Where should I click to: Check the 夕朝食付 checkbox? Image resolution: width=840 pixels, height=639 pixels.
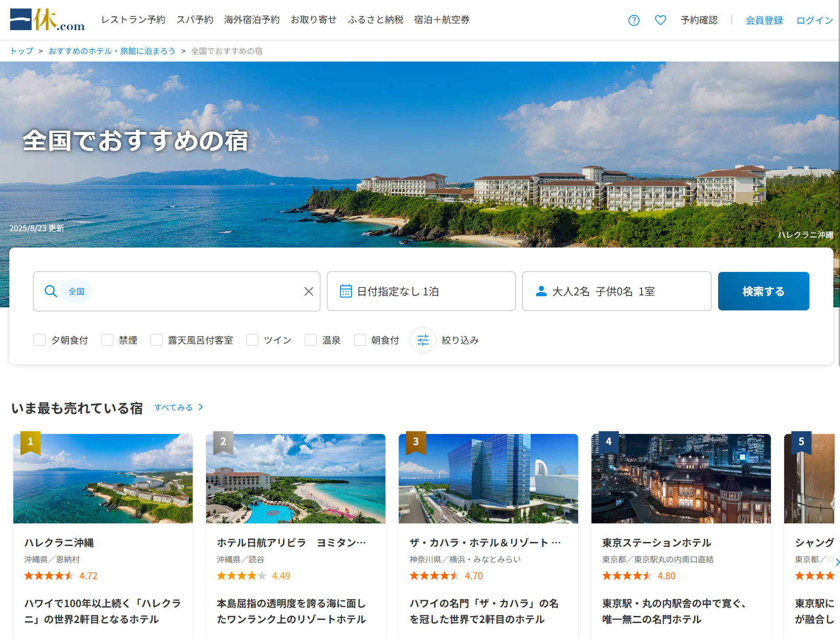(x=40, y=340)
